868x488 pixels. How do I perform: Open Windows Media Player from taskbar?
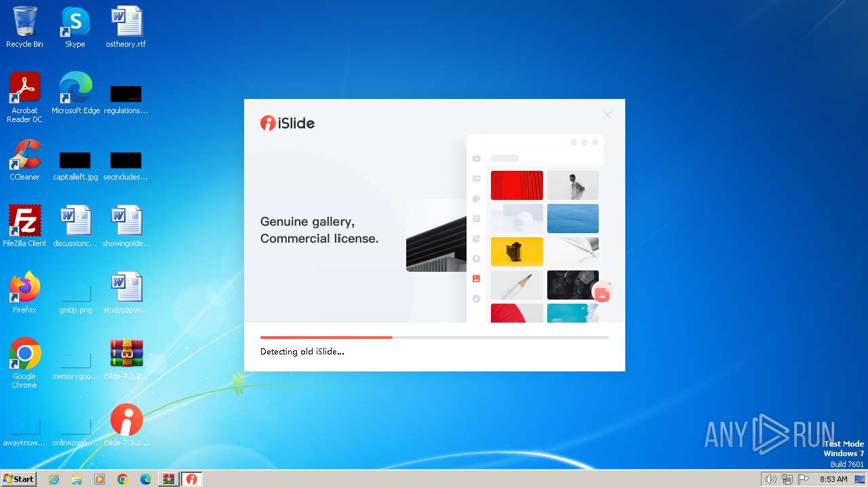(x=100, y=479)
